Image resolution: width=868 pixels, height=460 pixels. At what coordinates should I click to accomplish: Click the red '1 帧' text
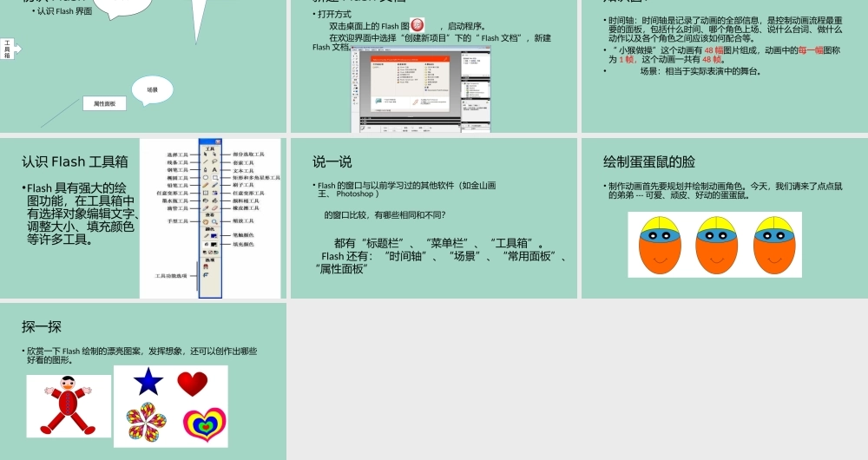628,59
